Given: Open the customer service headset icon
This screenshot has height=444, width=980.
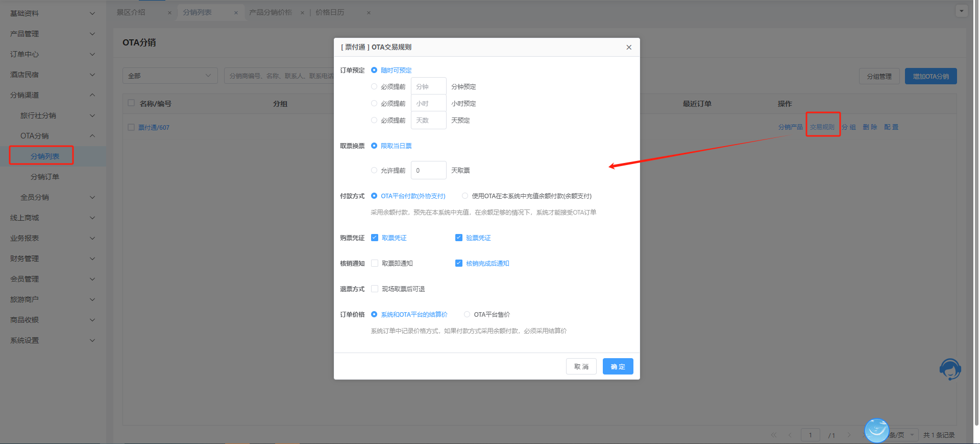Looking at the screenshot, I should (x=950, y=369).
